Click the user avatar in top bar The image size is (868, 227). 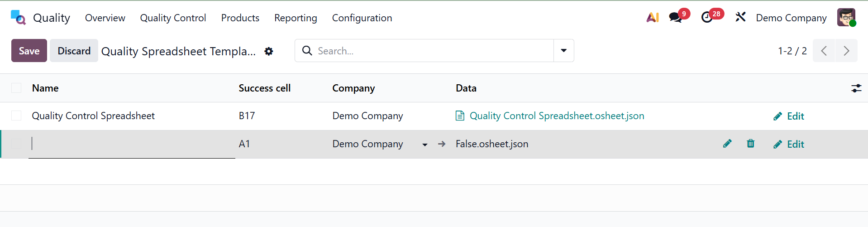click(846, 18)
